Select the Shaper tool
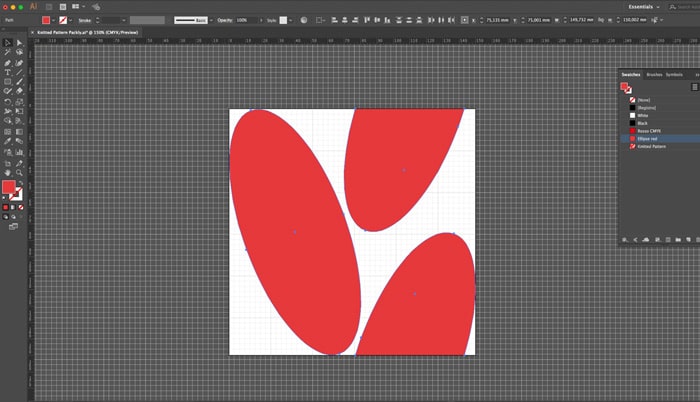Screen dimensions: 700x402 coord(8,91)
